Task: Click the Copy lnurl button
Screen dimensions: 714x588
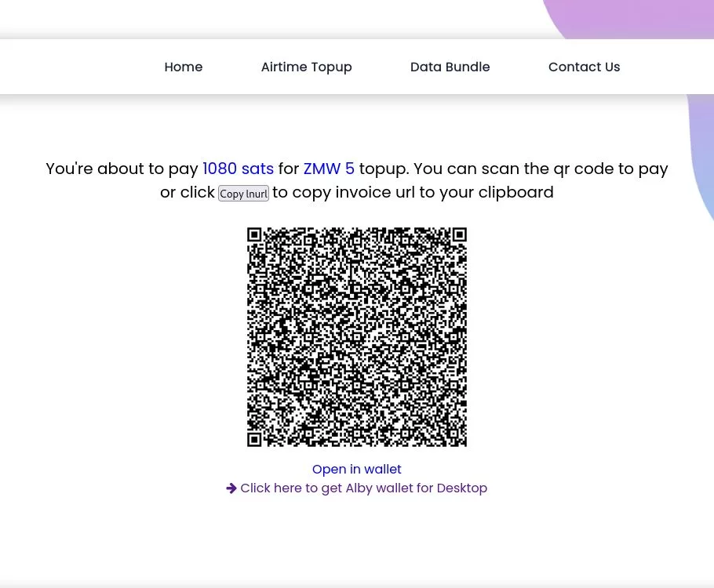Action: [x=243, y=194]
